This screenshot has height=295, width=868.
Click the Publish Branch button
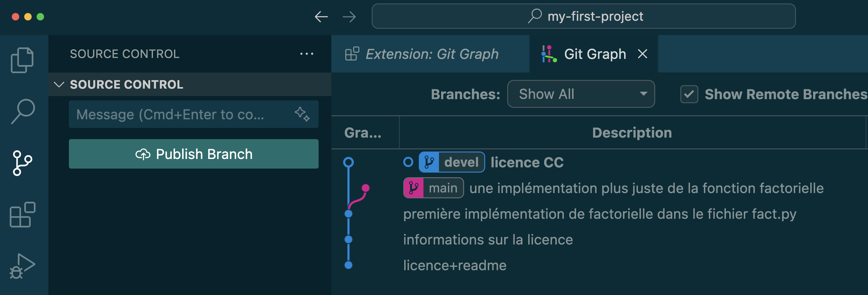(x=193, y=154)
